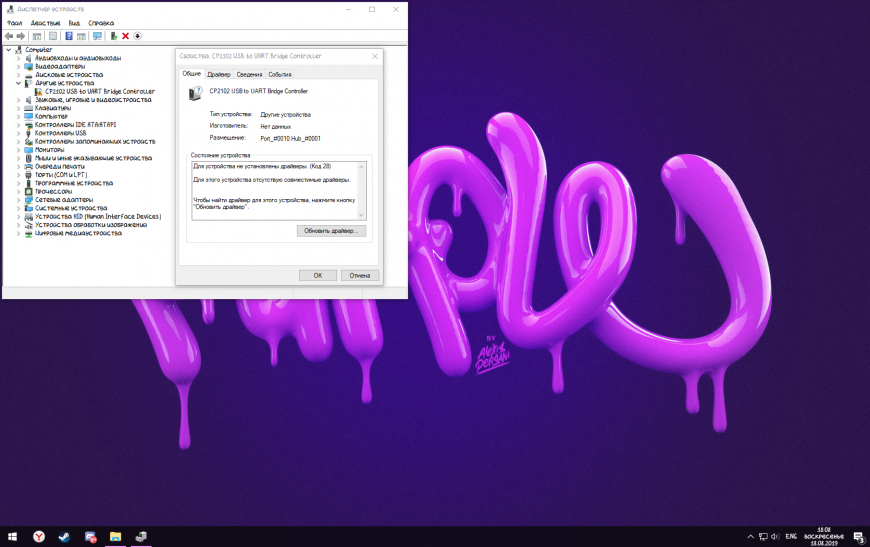Image resolution: width=870 pixels, height=547 pixels.
Task: Open File Explorer from the taskbar
Action: [115, 536]
